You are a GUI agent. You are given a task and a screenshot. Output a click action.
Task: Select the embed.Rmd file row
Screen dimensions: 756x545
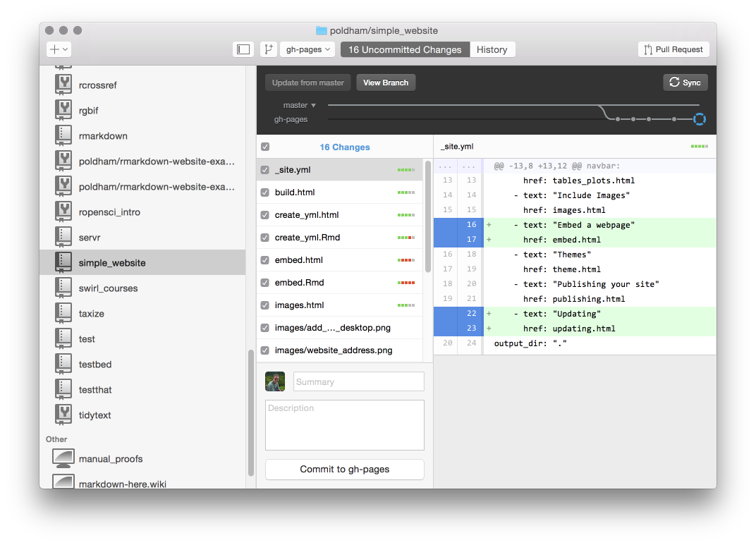(x=340, y=283)
